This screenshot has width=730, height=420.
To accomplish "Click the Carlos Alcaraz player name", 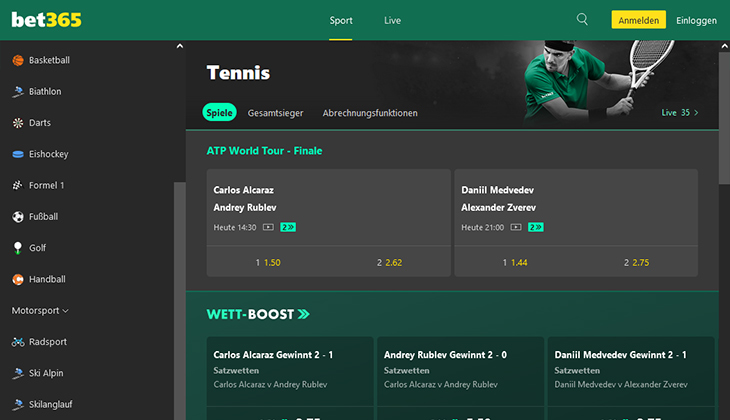I will (x=243, y=190).
